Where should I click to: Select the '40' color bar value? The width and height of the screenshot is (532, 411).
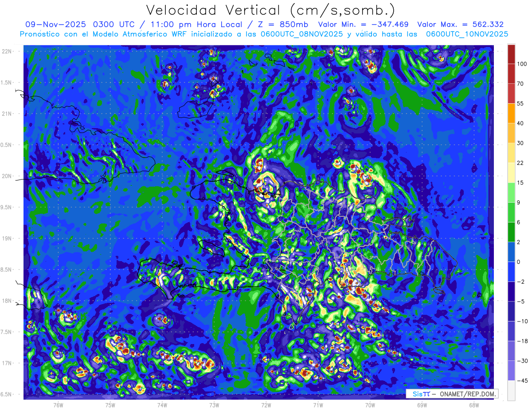(520, 123)
